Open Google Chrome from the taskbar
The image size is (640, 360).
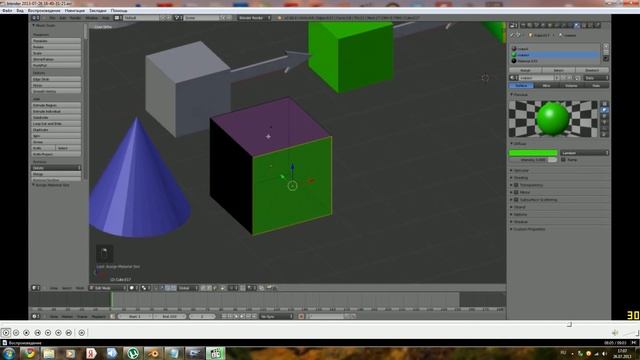coord(29,353)
